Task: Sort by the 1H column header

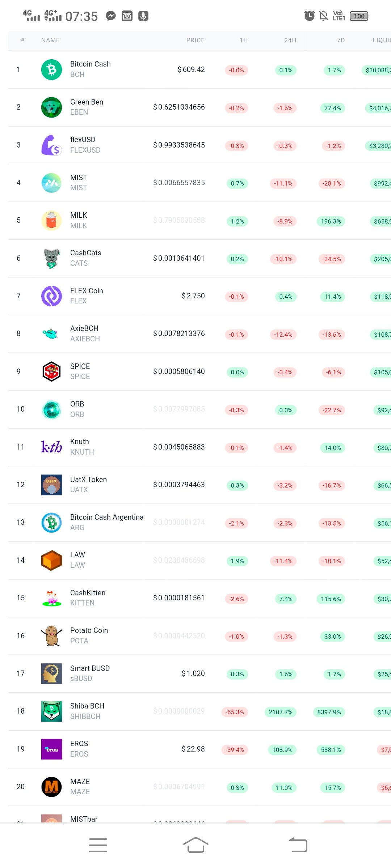Action: (x=244, y=40)
